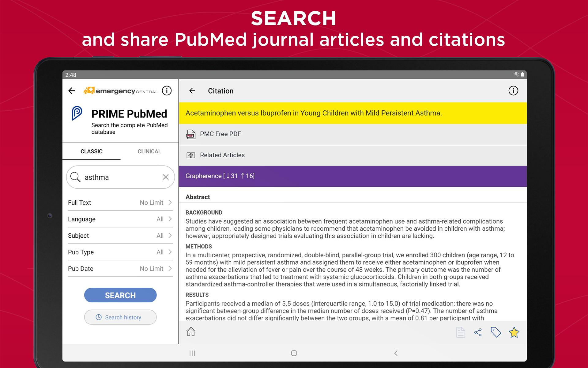The width and height of the screenshot is (588, 368).
Task: Select the CLASSIC tab
Action: [x=91, y=151]
